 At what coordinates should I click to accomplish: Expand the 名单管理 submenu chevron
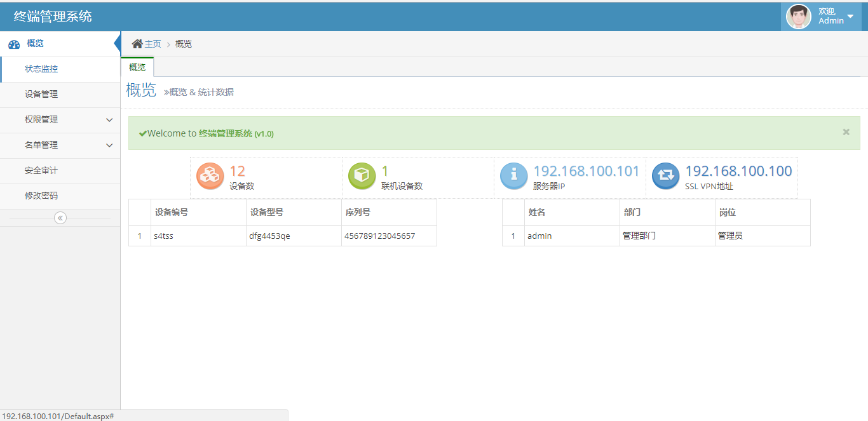pos(109,145)
